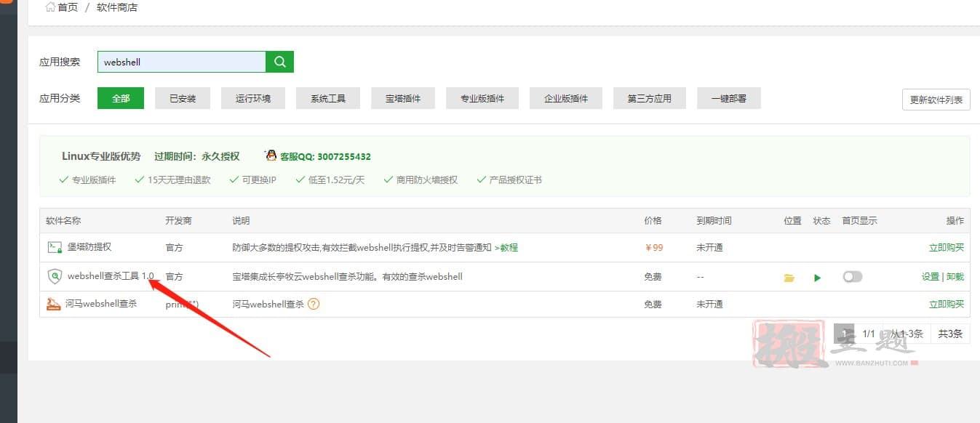980x423 pixels.
Task: Open the folder icon for webshell查杀工具
Action: coord(789,278)
